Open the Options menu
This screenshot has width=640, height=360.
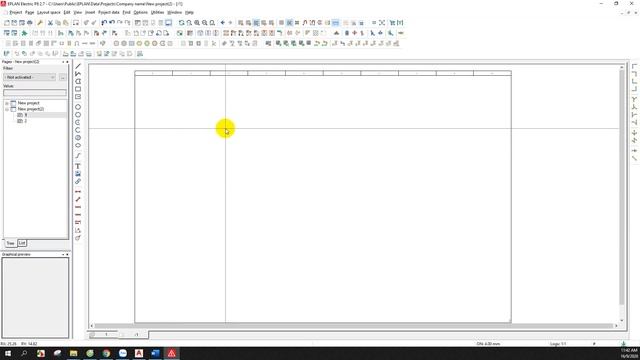140,13
